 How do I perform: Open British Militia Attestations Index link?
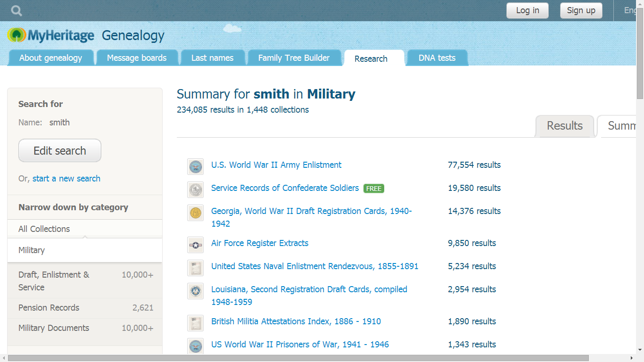point(296,321)
